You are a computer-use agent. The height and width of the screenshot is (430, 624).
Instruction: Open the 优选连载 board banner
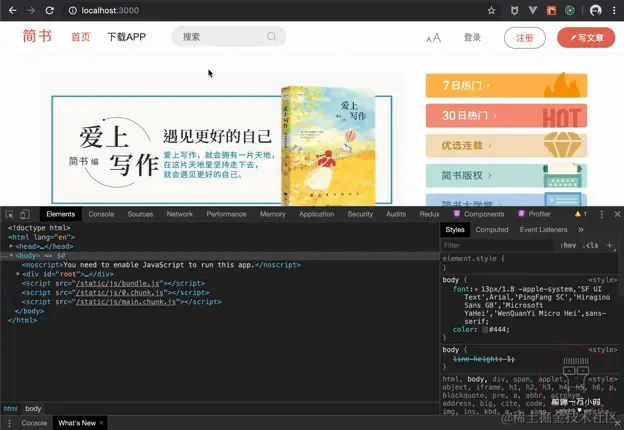[x=506, y=146]
